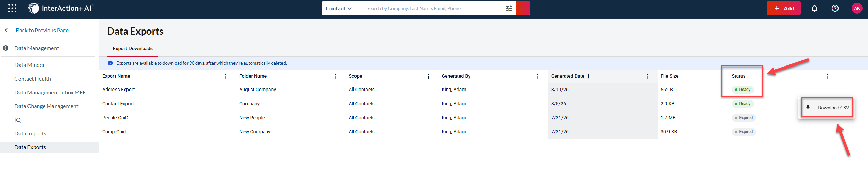Open search filter options icon
Image resolution: width=868 pixels, height=179 pixels.
509,8
